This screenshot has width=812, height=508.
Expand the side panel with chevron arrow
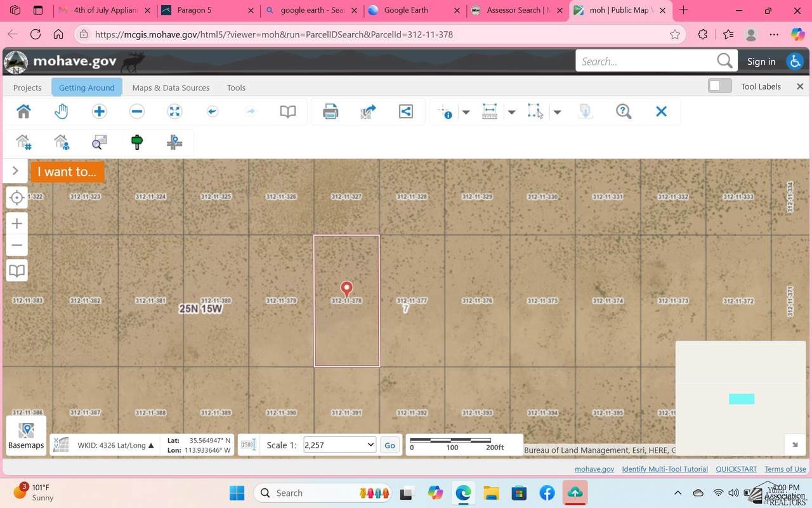click(x=15, y=171)
